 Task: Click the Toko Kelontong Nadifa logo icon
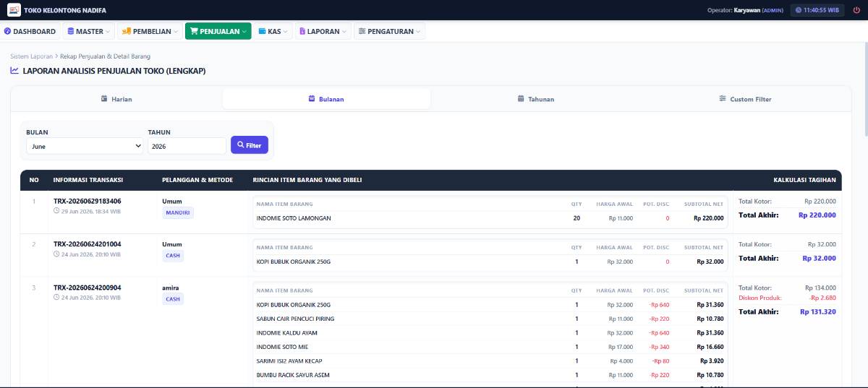click(14, 10)
